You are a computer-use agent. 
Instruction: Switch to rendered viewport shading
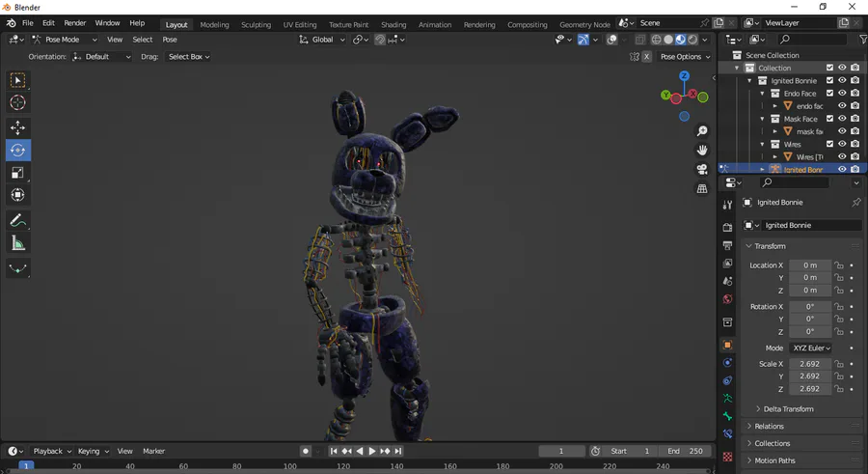pos(692,40)
